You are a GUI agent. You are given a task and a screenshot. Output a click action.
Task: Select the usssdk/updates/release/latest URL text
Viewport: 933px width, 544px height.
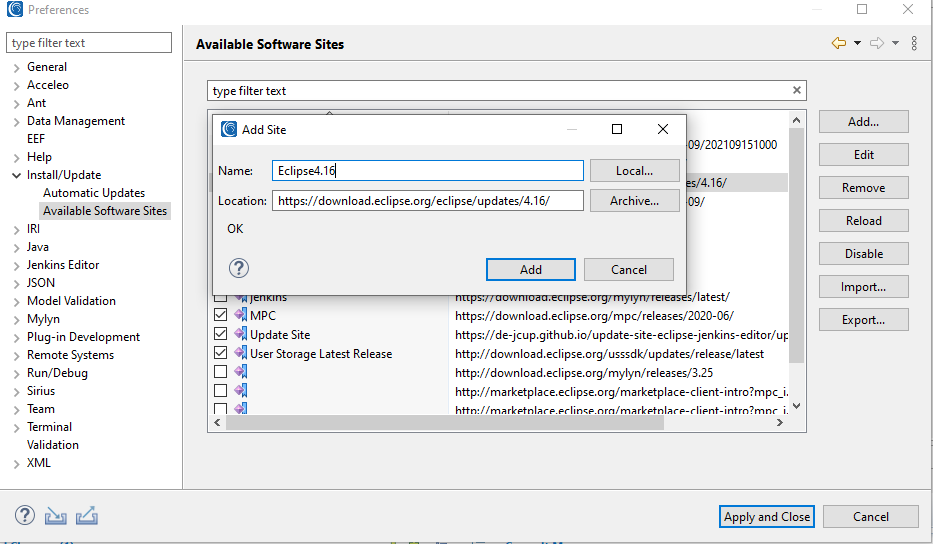(x=609, y=354)
